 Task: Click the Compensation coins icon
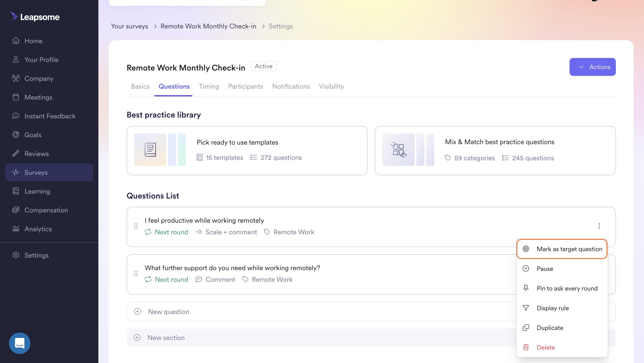point(16,210)
